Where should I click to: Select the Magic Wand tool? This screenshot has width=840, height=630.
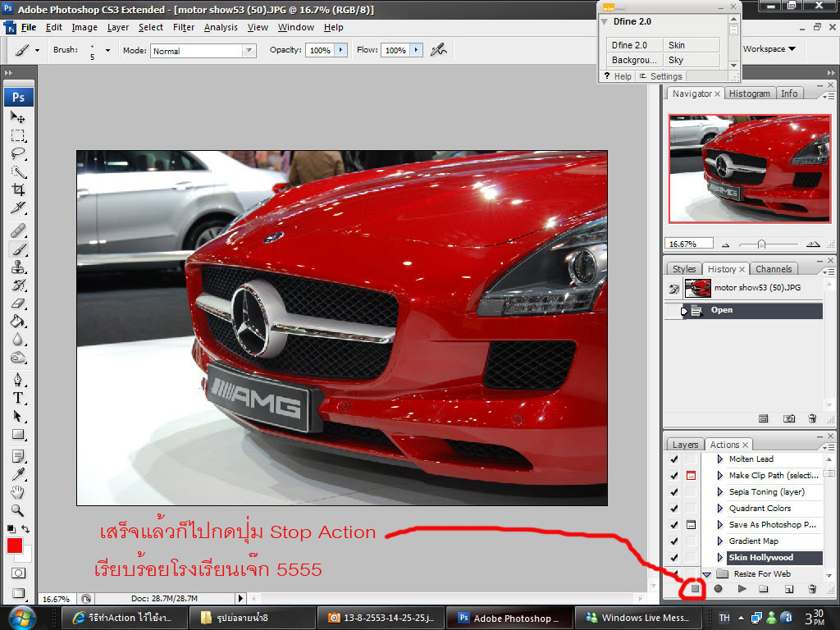[18, 172]
